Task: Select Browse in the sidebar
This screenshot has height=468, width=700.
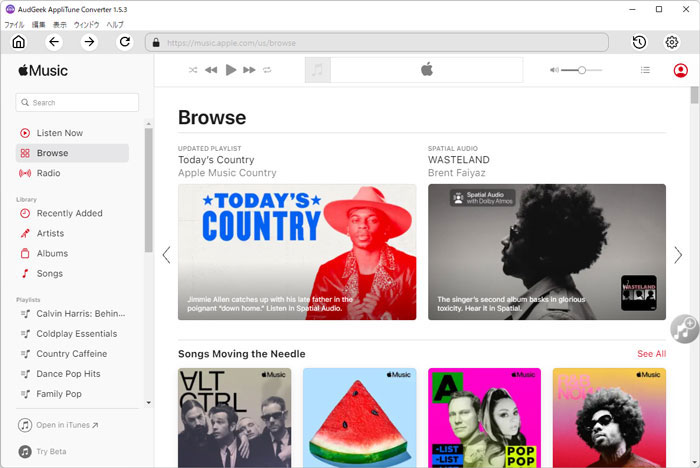Action: pos(72,153)
